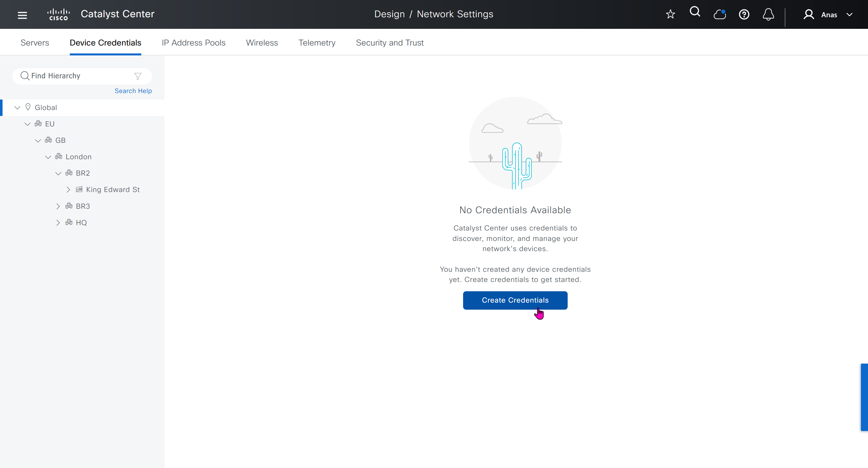
Task: Expand the BR3 site node
Action: [58, 206]
